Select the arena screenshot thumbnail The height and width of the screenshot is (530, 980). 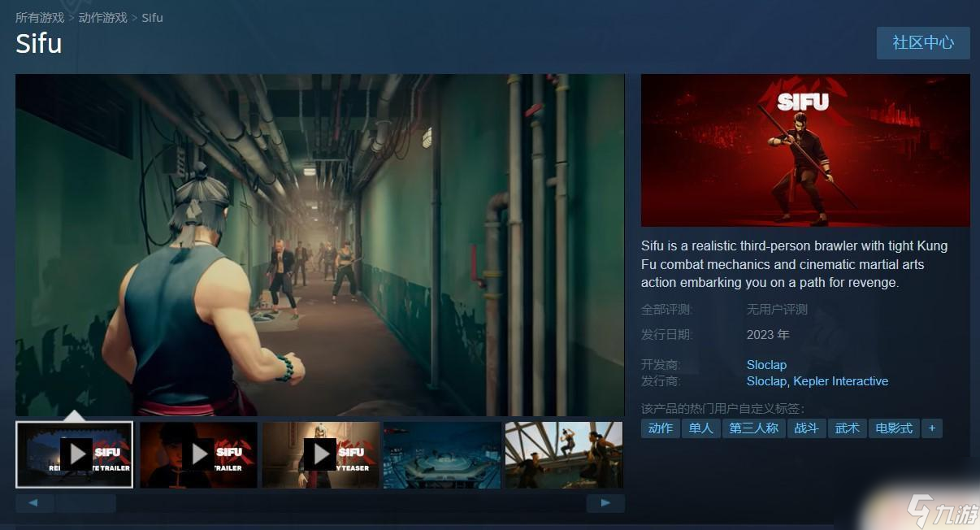tap(443, 454)
